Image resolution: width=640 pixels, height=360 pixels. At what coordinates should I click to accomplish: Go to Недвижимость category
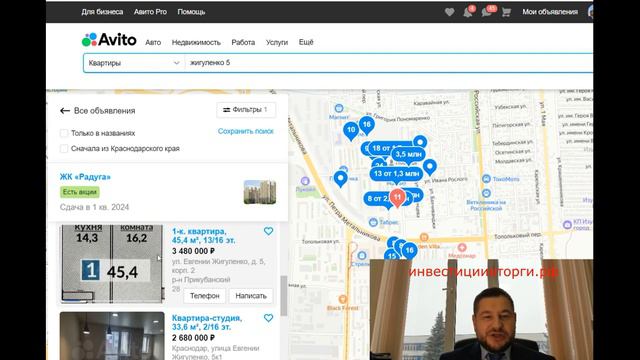(x=196, y=42)
